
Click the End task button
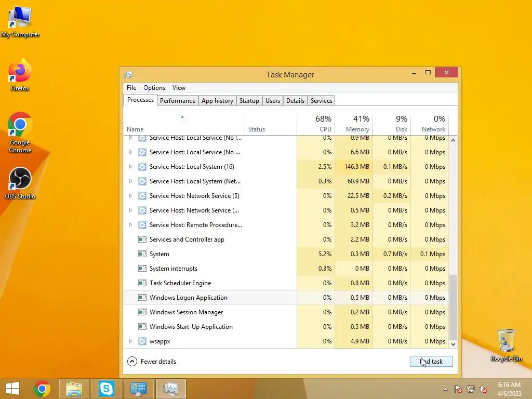(x=431, y=362)
